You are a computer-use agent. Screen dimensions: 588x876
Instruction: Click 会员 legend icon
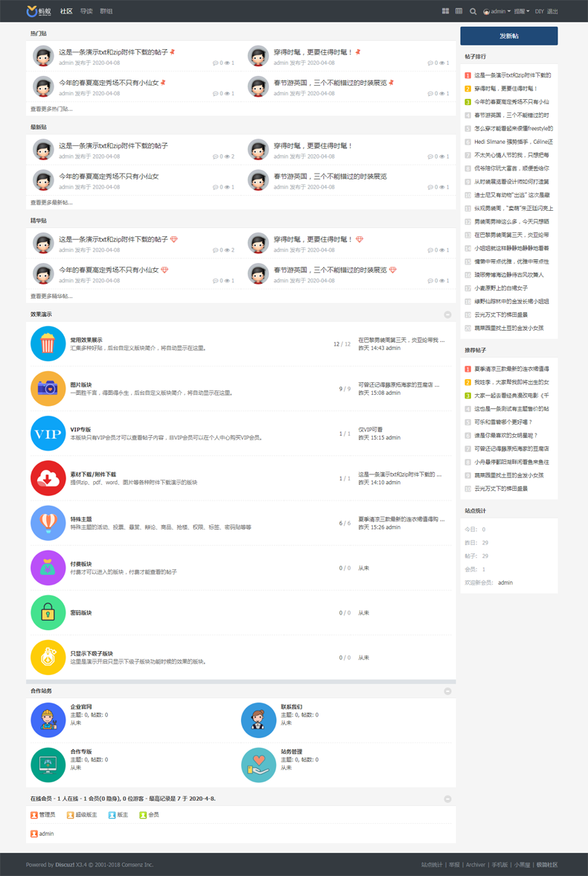143,815
